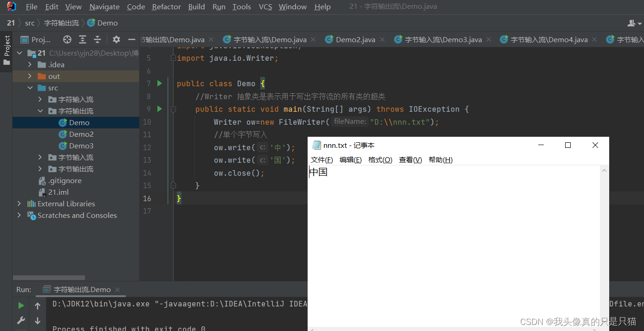The height and width of the screenshot is (331, 644).
Task: Open Project panel settings gear
Action: [116, 39]
